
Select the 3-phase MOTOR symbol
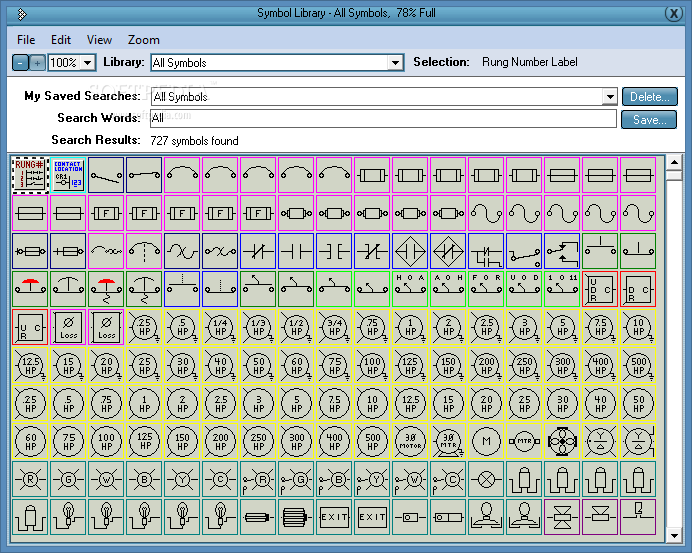click(410, 441)
